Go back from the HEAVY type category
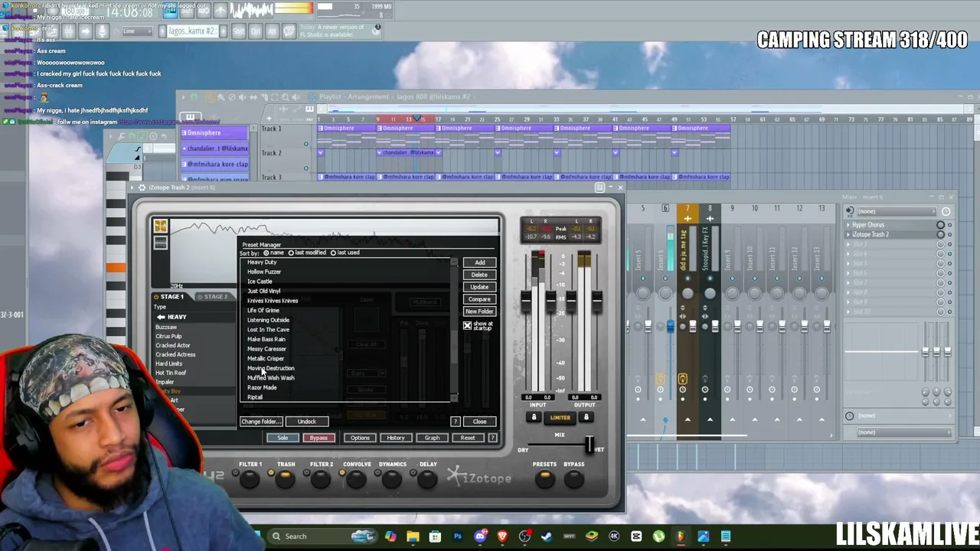 pyautogui.click(x=161, y=317)
